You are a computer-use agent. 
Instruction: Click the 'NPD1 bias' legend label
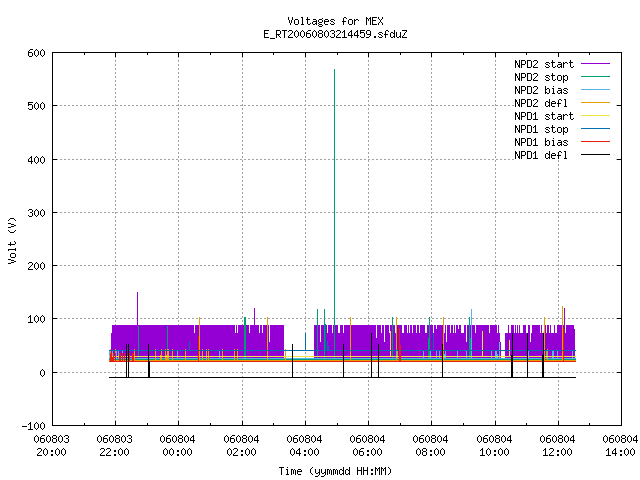(541, 142)
